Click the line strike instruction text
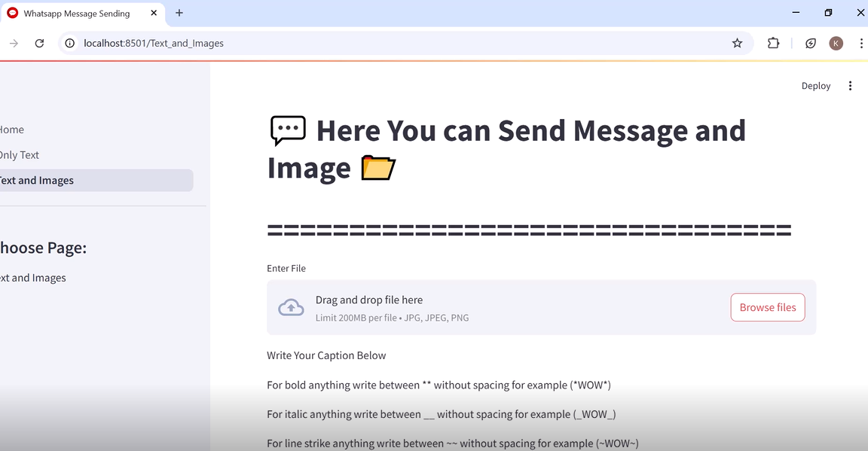This screenshot has height=451, width=868. point(452,443)
